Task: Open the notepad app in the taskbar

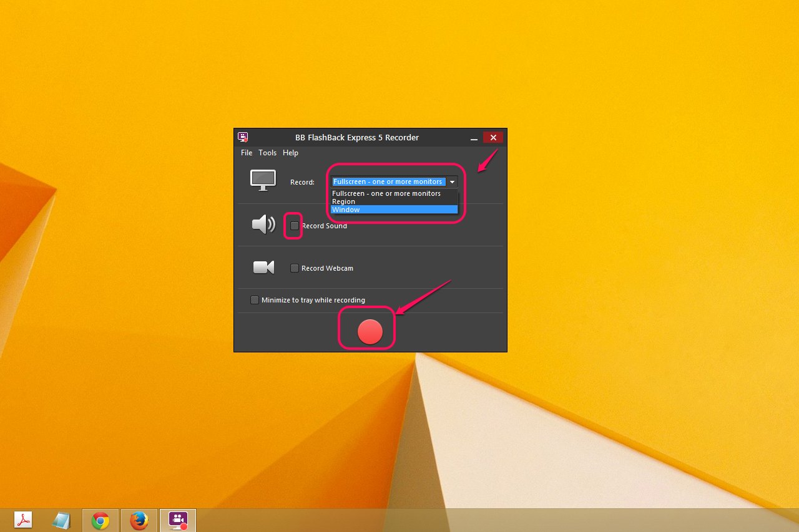Action: [61, 520]
